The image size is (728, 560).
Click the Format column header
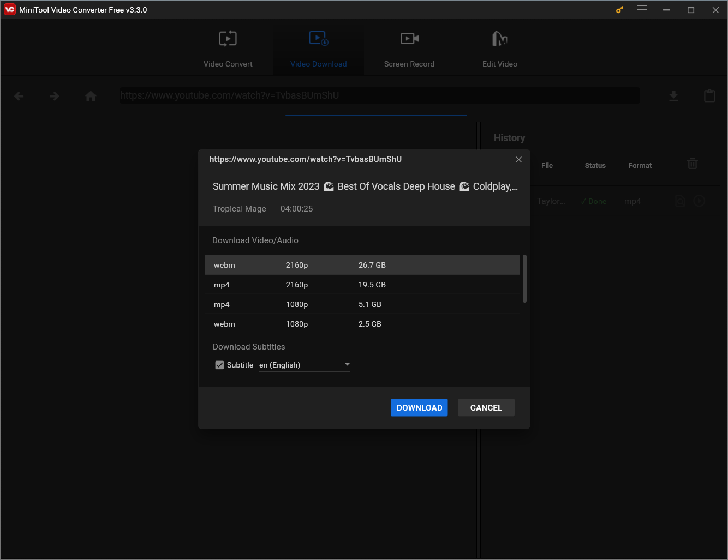pyautogui.click(x=640, y=166)
